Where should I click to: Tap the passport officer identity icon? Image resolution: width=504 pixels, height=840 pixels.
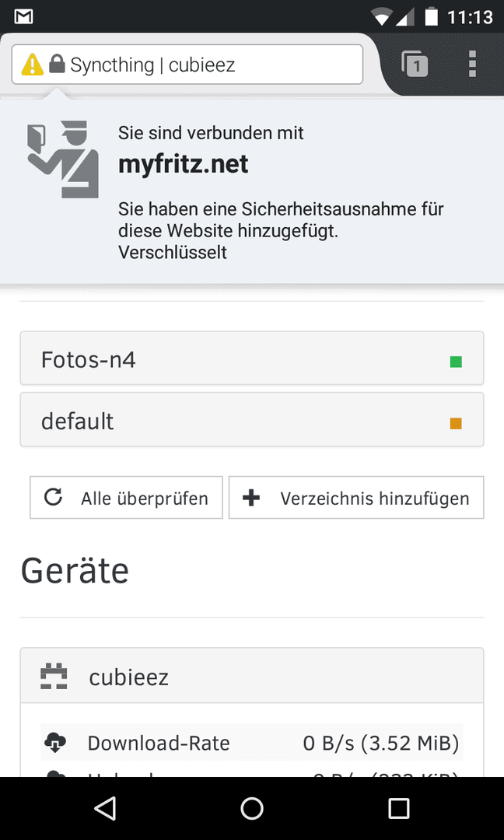(x=63, y=159)
